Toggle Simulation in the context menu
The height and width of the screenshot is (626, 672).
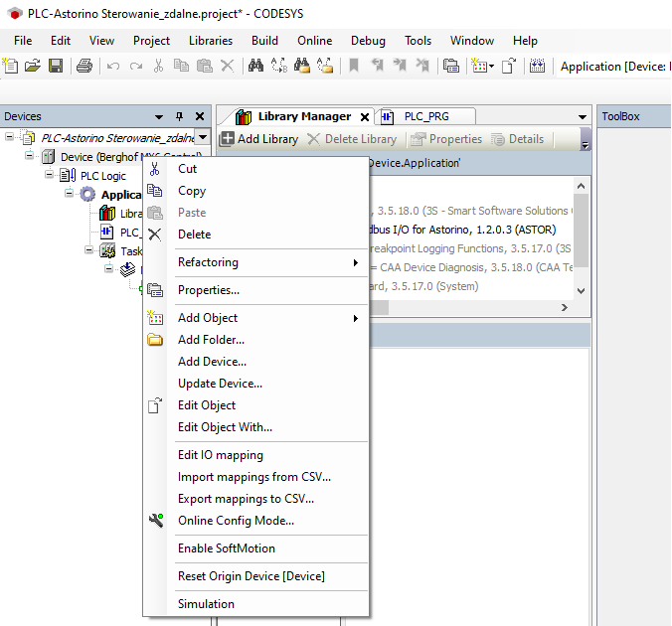pyautogui.click(x=256, y=604)
